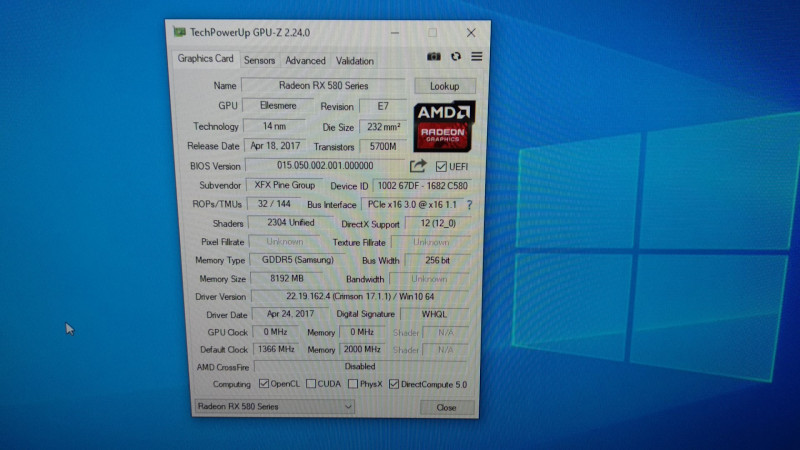
Task: Click the ROPs/TMUs field 32 / 144
Action: pos(274,204)
